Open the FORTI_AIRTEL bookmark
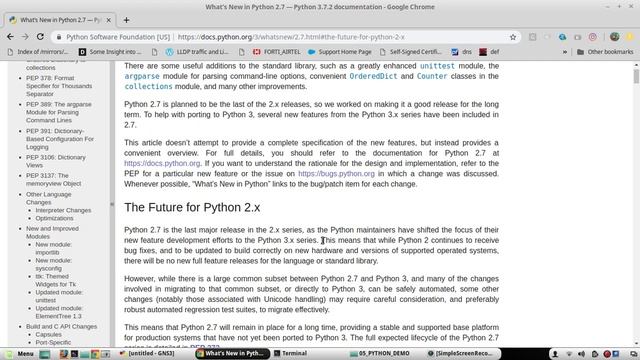Image resolution: width=640 pixels, height=360 pixels. 276,52
